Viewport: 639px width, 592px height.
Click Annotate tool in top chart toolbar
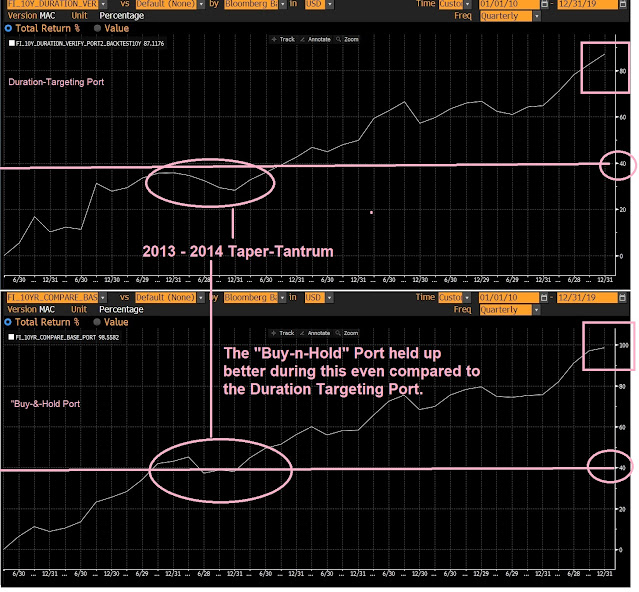pyautogui.click(x=315, y=40)
